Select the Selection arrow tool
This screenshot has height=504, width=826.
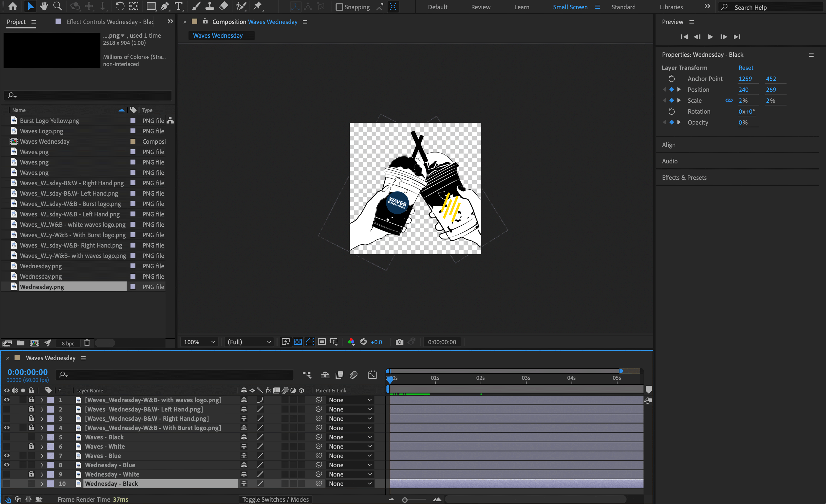[x=30, y=6]
